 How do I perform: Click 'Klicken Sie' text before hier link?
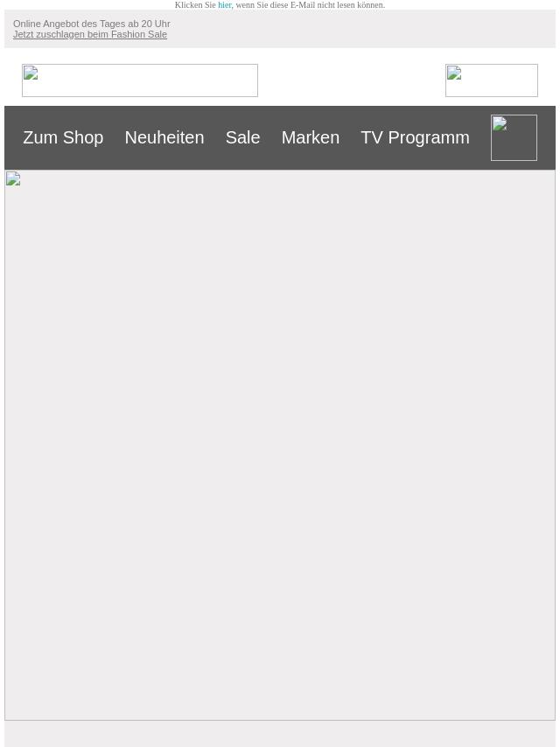195,5
